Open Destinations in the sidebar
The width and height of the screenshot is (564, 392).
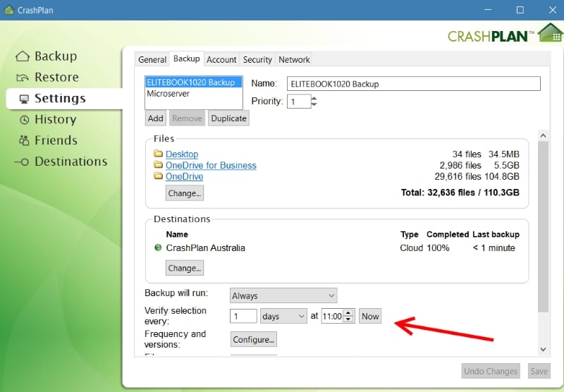[x=71, y=161]
